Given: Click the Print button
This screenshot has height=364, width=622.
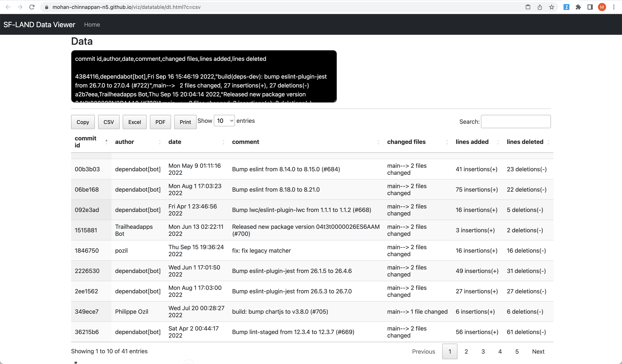Looking at the screenshot, I should click(x=185, y=122).
